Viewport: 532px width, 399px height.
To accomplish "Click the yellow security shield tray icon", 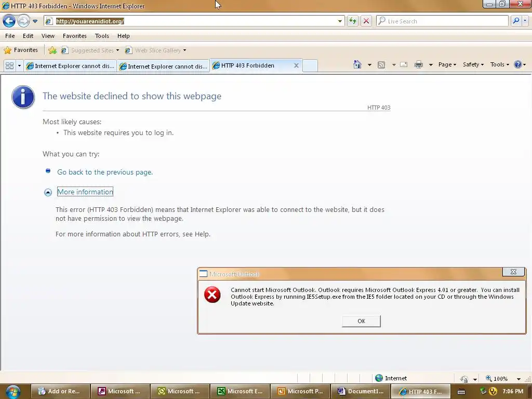I will (x=493, y=392).
